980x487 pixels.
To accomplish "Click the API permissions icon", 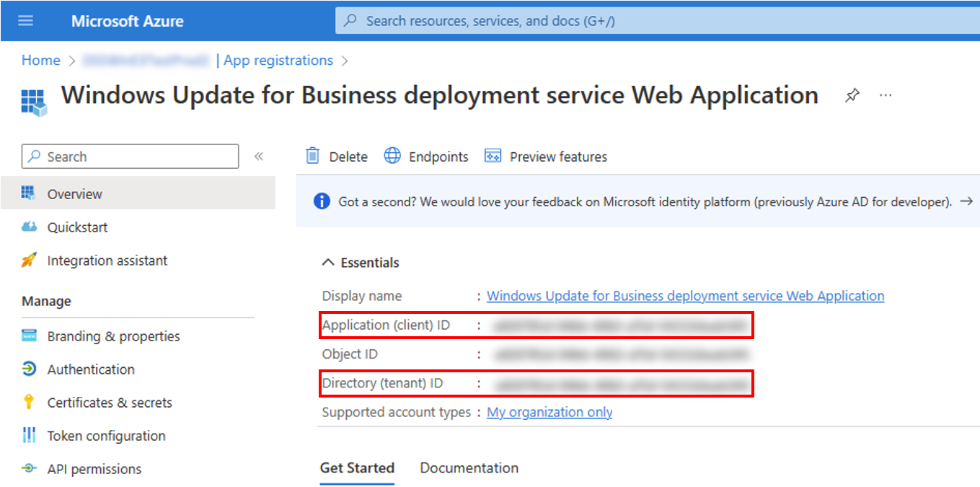I will click(x=29, y=468).
